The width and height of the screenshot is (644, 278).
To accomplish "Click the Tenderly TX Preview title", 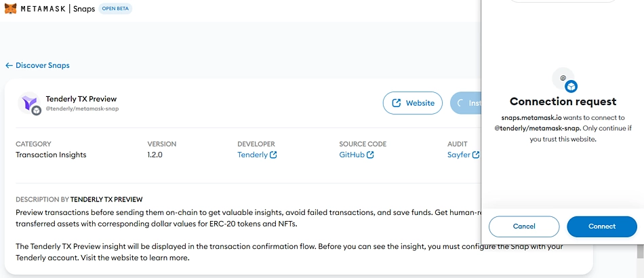I will (x=81, y=99).
